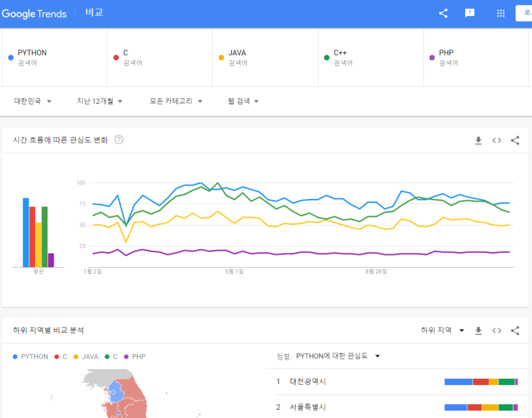Select the PYTHON search term box
This screenshot has height=418, width=532.
[x=54, y=57]
